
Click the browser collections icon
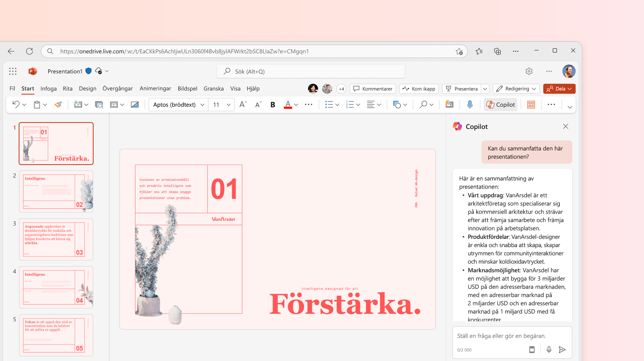pyautogui.click(x=497, y=51)
